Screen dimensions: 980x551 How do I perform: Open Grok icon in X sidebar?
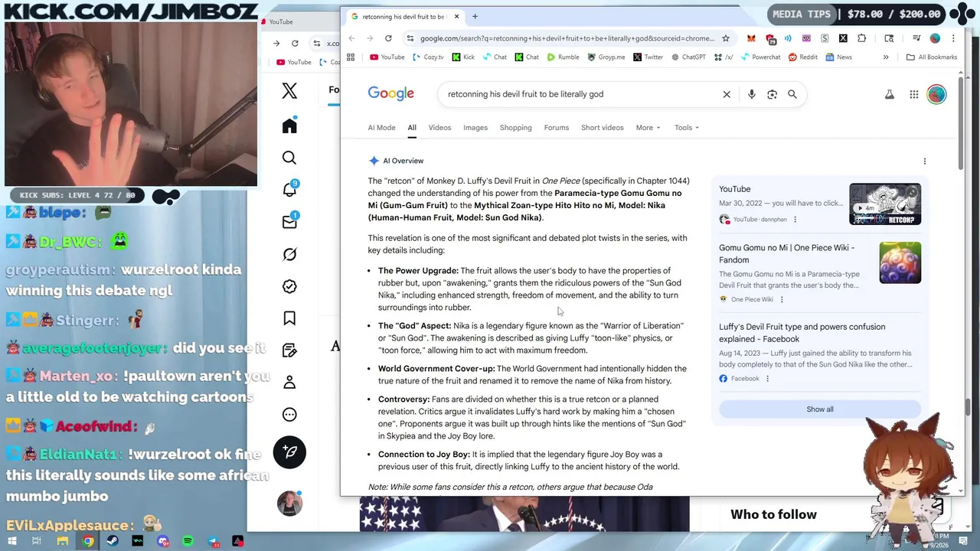289,254
